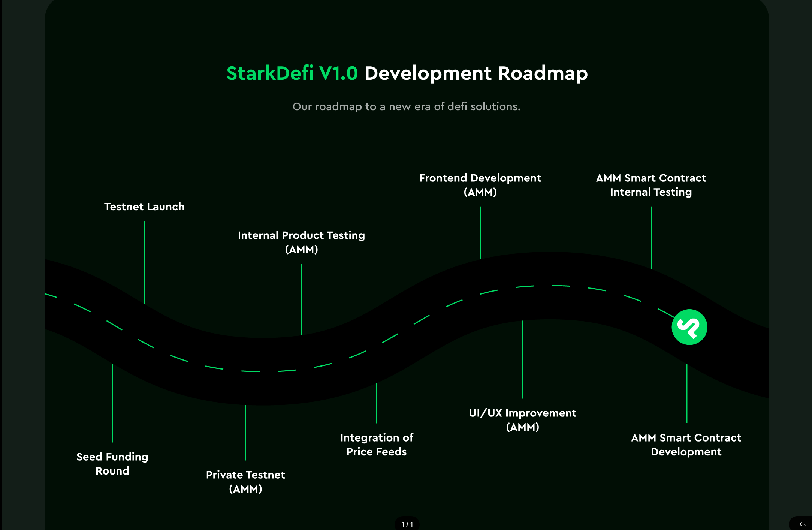
Task: Select Frontend Development (AMM) milestone
Action: coord(480,185)
